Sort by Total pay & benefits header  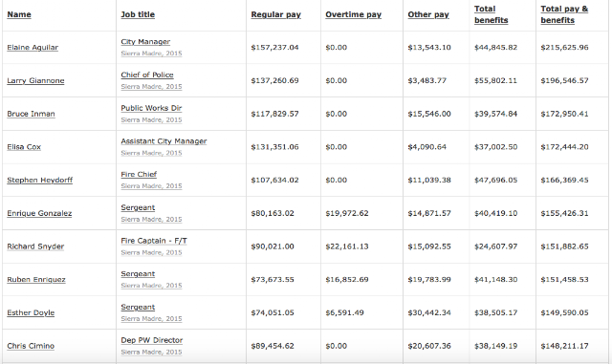564,14
